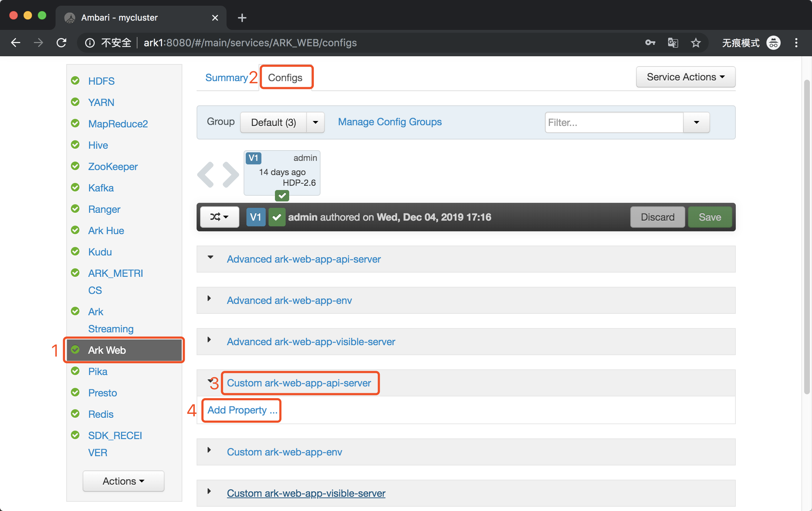The image size is (812, 511).
Task: Open the YARN service
Action: click(101, 102)
